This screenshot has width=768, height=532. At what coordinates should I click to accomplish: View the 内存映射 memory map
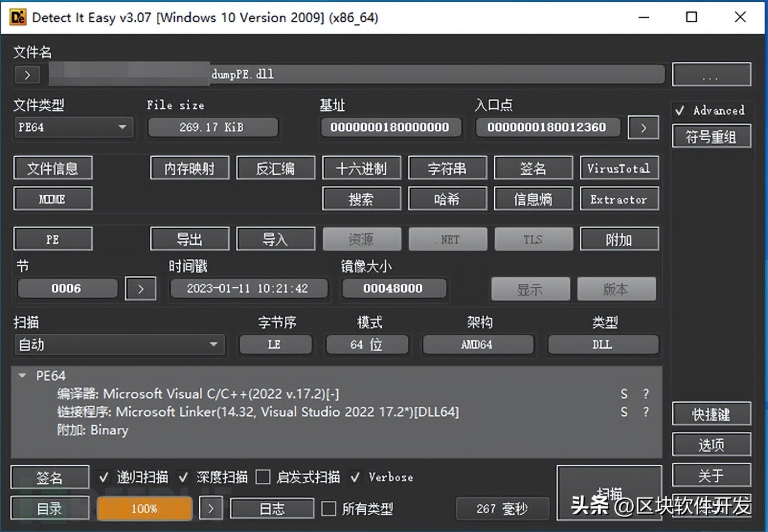189,168
